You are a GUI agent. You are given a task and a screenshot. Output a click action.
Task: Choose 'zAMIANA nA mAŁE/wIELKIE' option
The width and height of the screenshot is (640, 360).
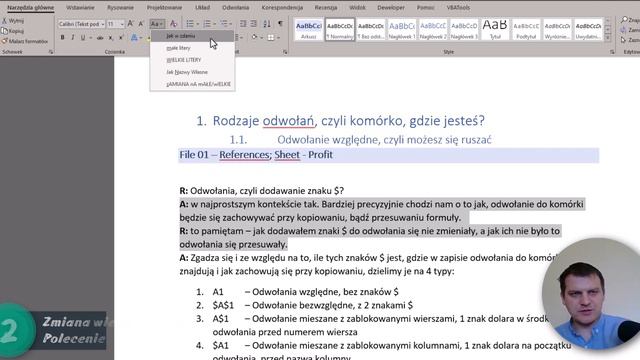[x=192, y=84]
